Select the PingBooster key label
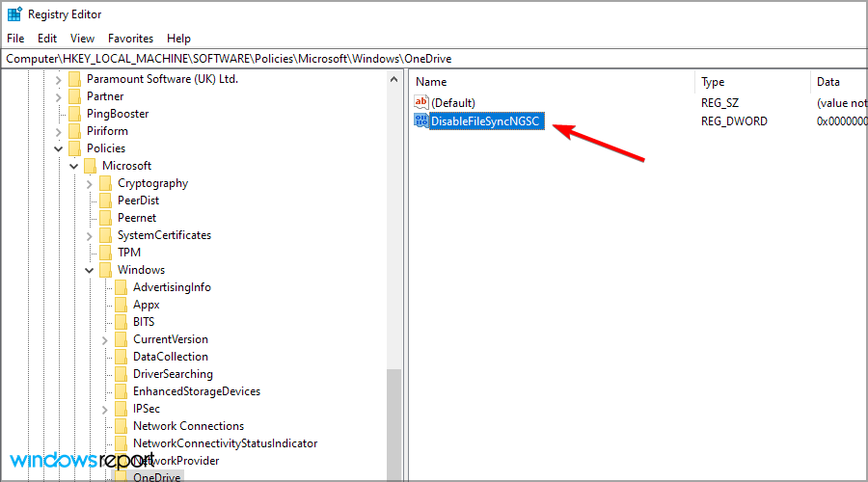This screenshot has width=868, height=482. pyautogui.click(x=118, y=114)
